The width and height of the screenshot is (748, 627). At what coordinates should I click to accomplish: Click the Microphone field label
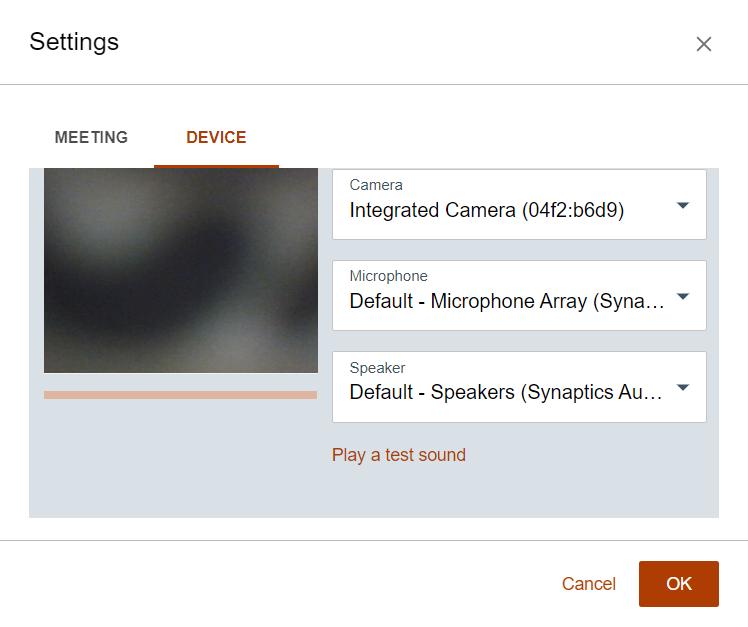[x=388, y=276]
